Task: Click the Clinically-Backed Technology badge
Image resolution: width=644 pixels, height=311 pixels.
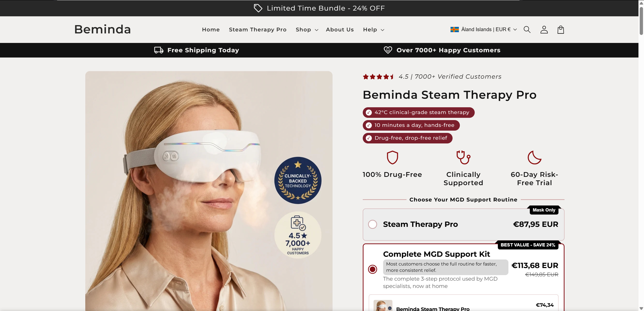Action: 298,180
